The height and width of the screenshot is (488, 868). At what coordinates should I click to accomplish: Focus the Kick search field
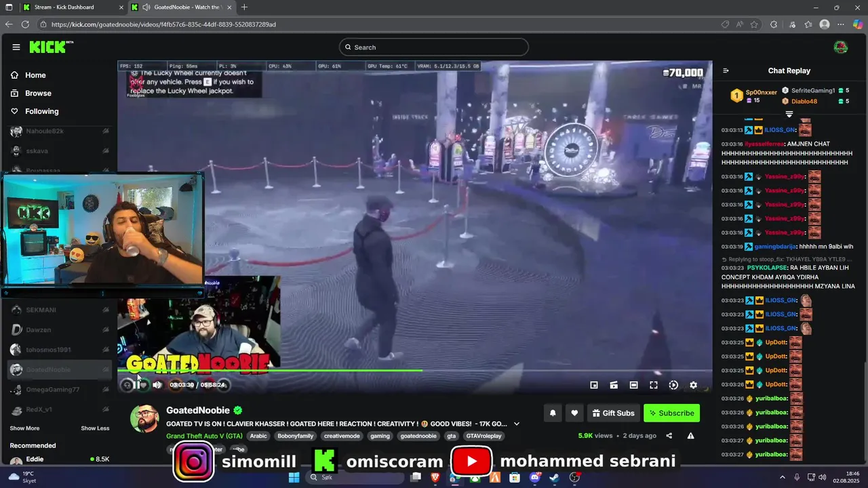click(x=434, y=47)
